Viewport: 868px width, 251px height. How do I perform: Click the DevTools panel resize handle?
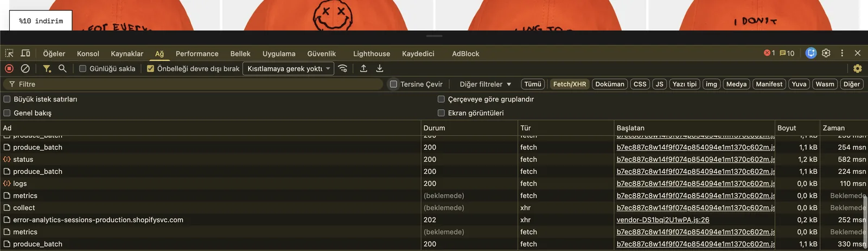434,36
